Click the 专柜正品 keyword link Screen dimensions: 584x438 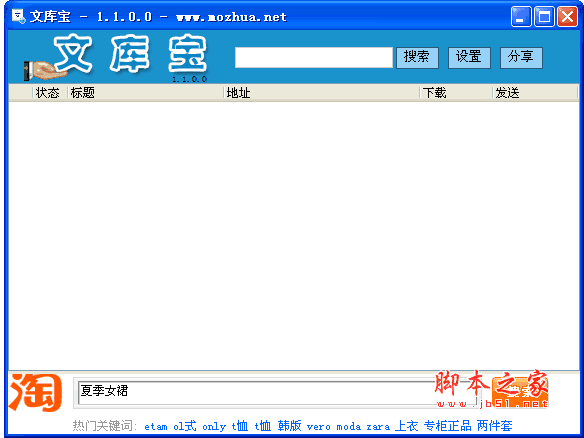pos(447,426)
